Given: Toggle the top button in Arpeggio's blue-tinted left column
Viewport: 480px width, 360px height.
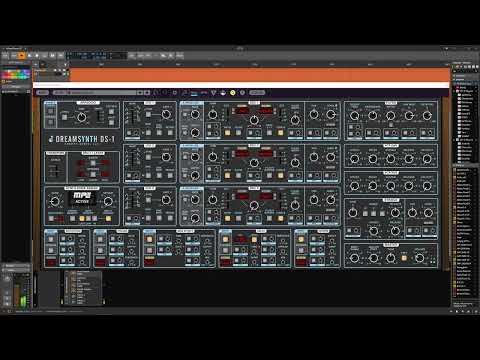Looking at the screenshot, I should [x=51, y=111].
